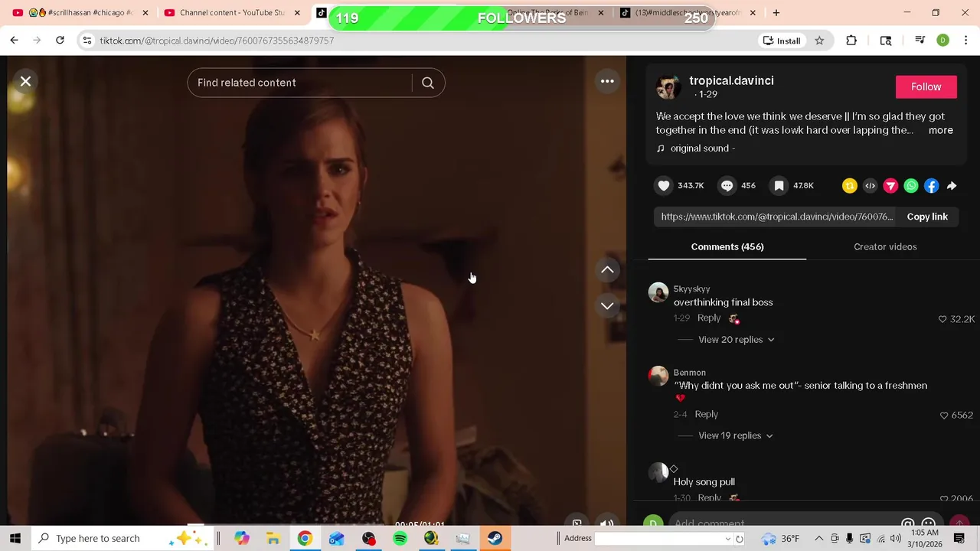
Task: Open comments via speech bubble icon
Action: (x=727, y=185)
